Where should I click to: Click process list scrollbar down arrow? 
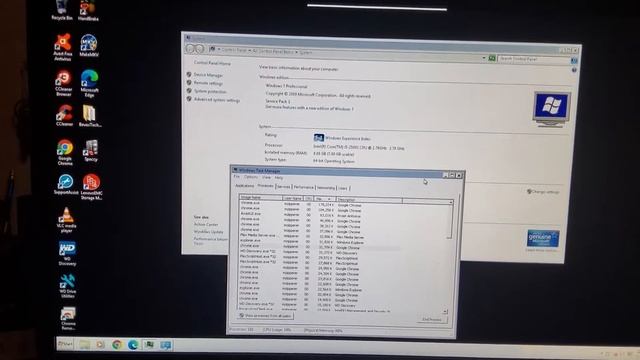[444, 311]
